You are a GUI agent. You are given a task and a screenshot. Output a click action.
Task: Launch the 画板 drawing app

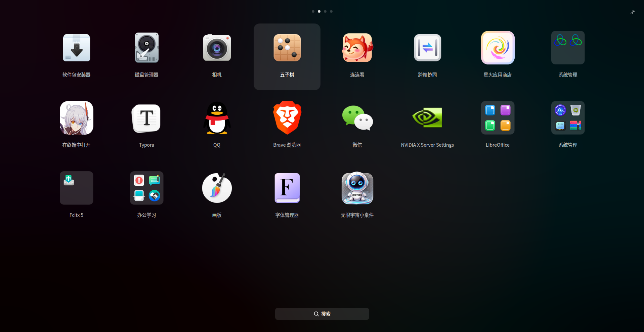(x=217, y=188)
